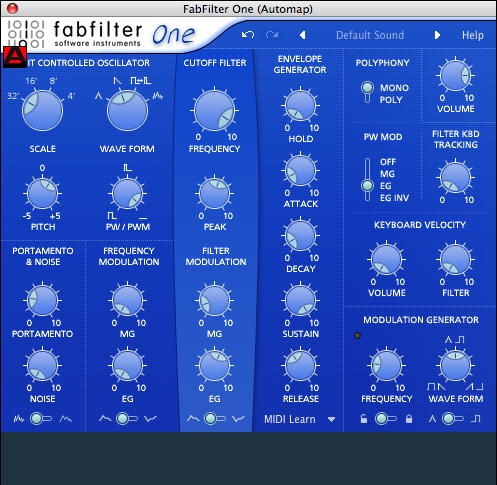Image resolution: width=497 pixels, height=485 pixels.
Task: Go to previous preset with left arrow
Action: pyautogui.click(x=302, y=35)
